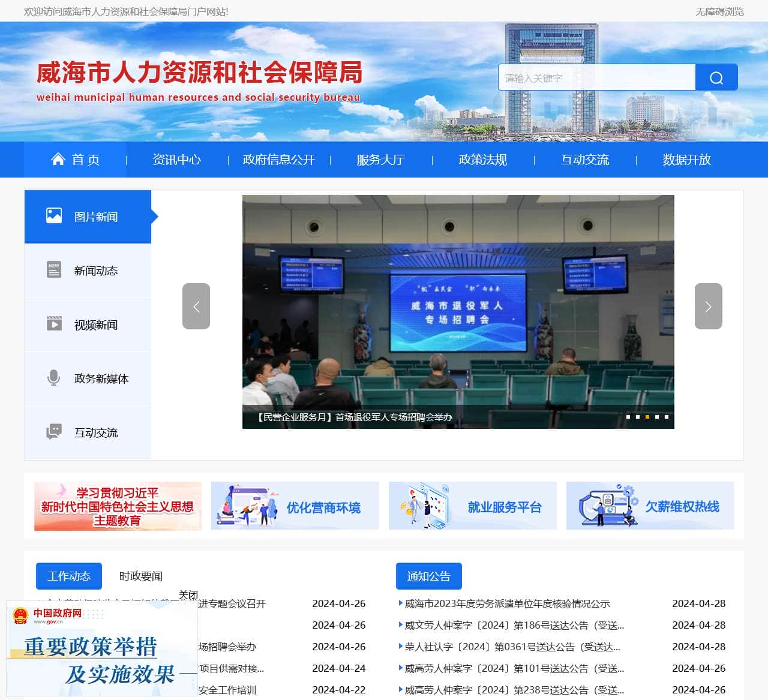Open notice 第186号送达公告
Image resolution: width=768 pixels, height=700 pixels.
pos(514,625)
